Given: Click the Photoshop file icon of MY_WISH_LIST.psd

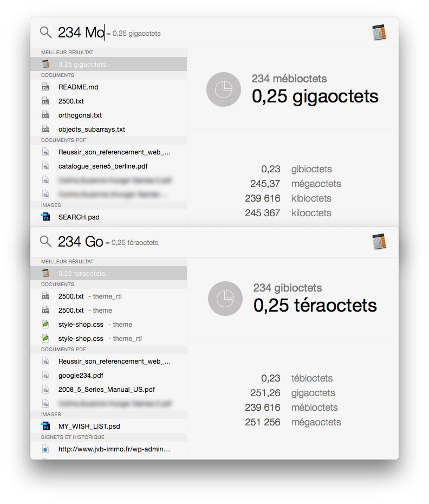Looking at the screenshot, I should (x=45, y=426).
